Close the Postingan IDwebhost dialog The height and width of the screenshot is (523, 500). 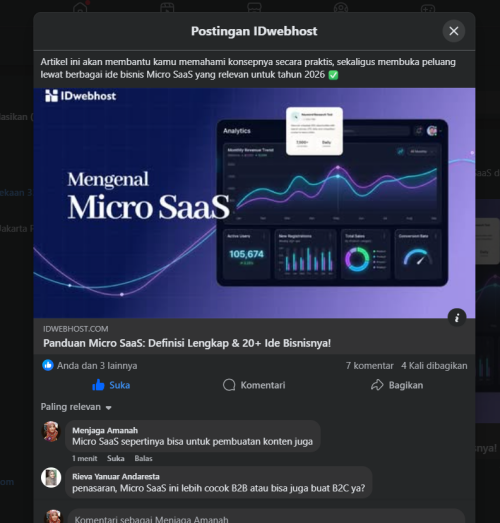pos(454,31)
